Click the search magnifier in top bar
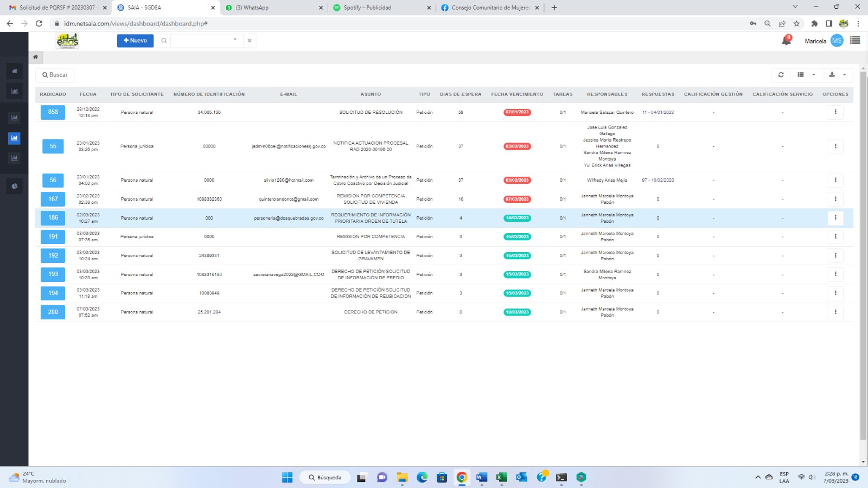 tap(164, 41)
